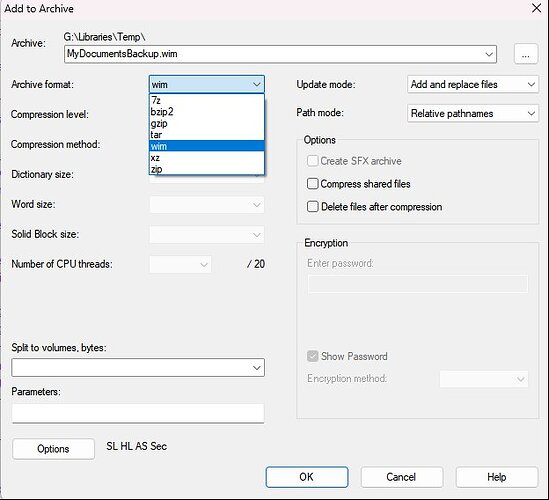
Task: Close the Add to Archive dialog
Action: click(x=536, y=8)
